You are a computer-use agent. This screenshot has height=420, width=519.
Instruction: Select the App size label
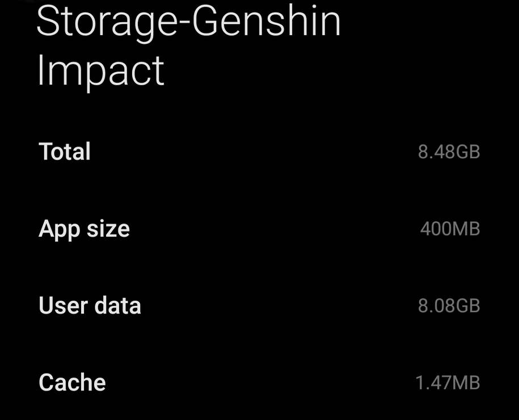click(x=84, y=229)
